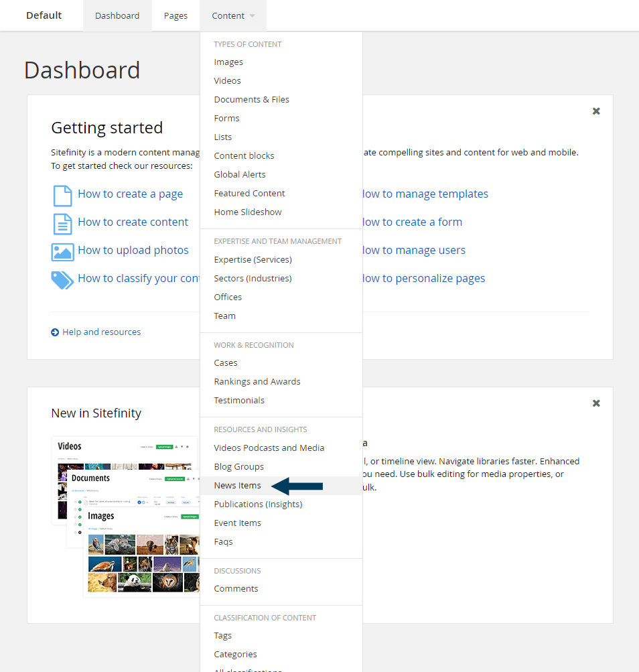Open Documents & Files menu item

point(252,99)
